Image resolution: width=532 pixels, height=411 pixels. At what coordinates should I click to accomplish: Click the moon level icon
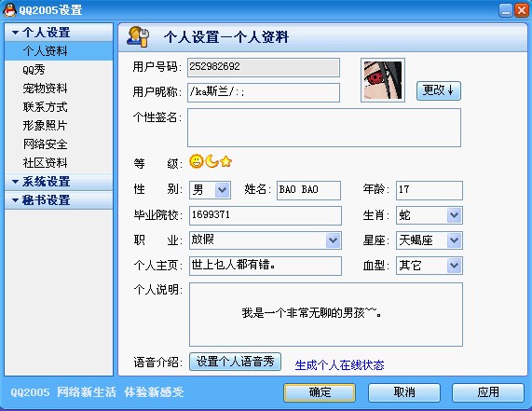[x=212, y=161]
